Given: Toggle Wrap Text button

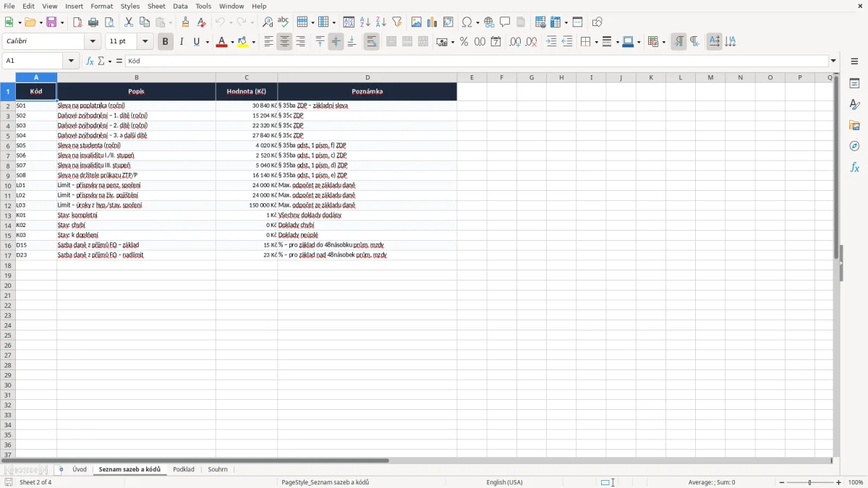Looking at the screenshot, I should click(x=372, y=42).
